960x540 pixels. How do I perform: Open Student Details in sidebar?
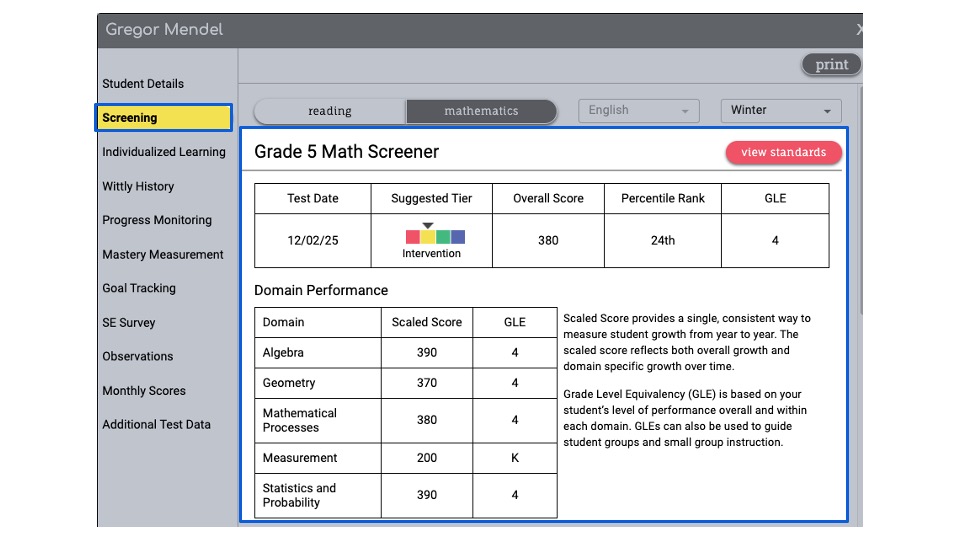click(143, 83)
